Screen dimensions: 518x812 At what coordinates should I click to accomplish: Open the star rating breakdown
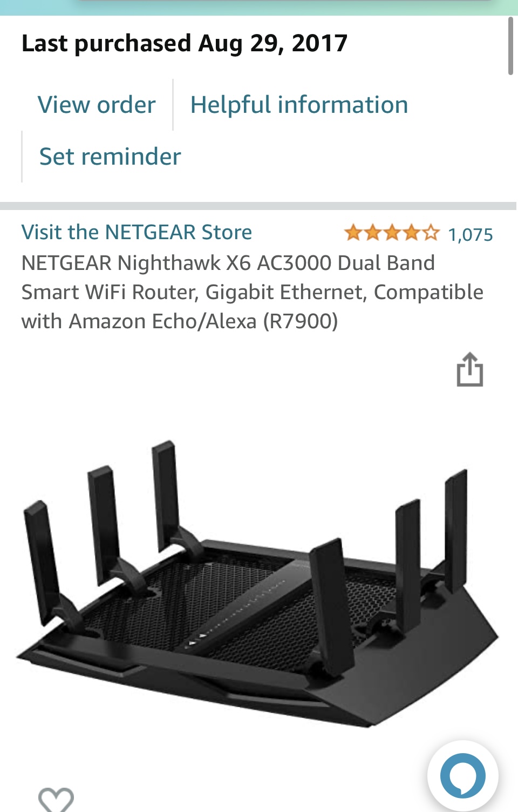tap(392, 233)
